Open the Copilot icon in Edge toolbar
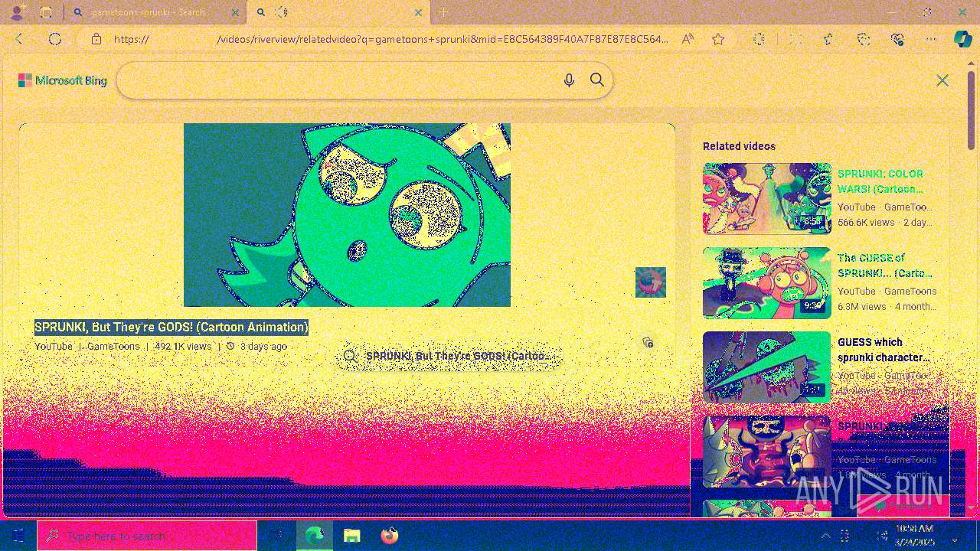980x551 pixels. point(962,39)
